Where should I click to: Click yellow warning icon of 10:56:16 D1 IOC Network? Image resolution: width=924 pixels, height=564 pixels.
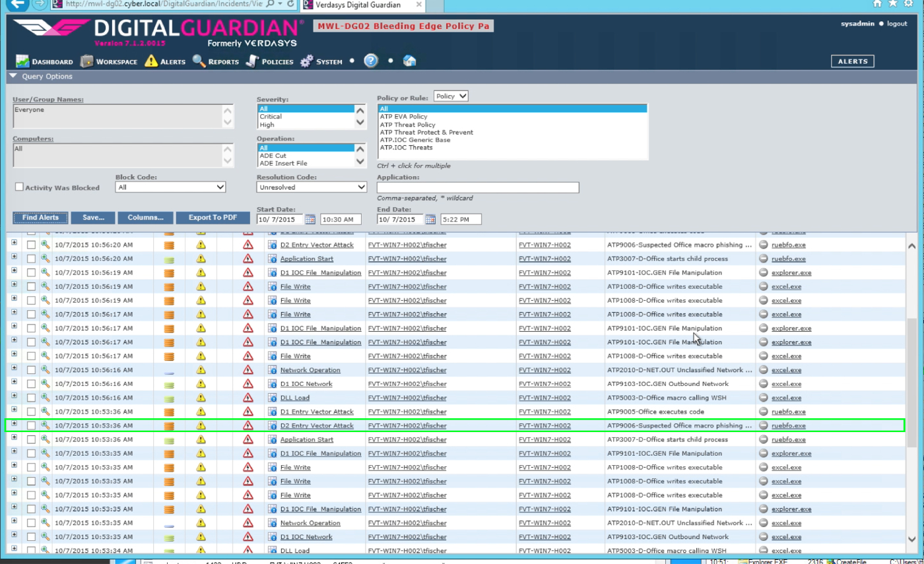pos(201,384)
